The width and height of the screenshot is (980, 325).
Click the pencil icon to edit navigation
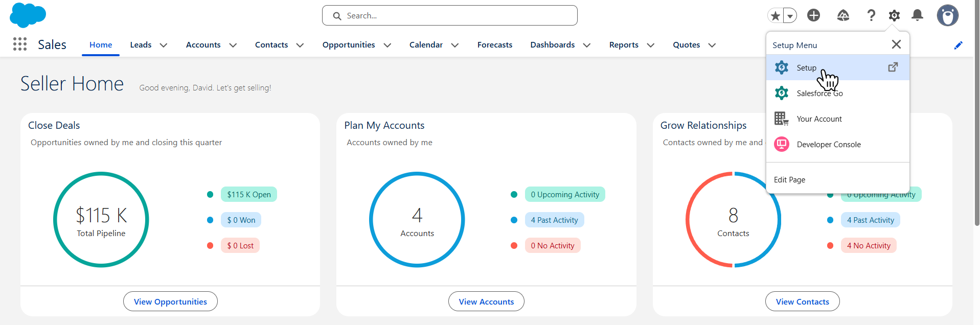959,45
